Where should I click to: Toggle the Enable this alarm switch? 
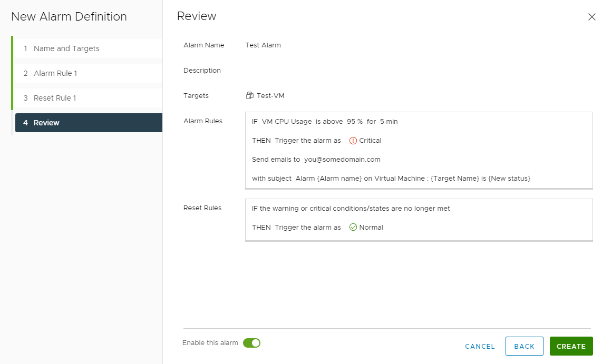(252, 343)
